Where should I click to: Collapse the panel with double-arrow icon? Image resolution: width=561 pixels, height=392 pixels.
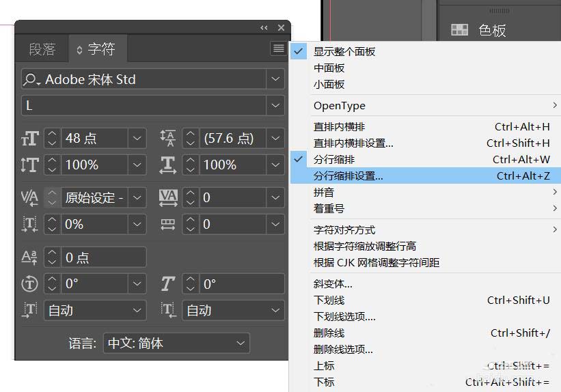[264, 28]
